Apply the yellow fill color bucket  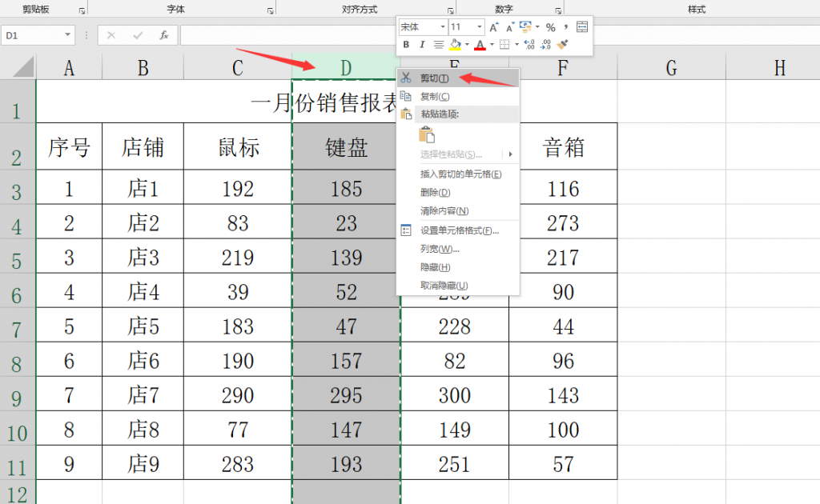pos(456,45)
